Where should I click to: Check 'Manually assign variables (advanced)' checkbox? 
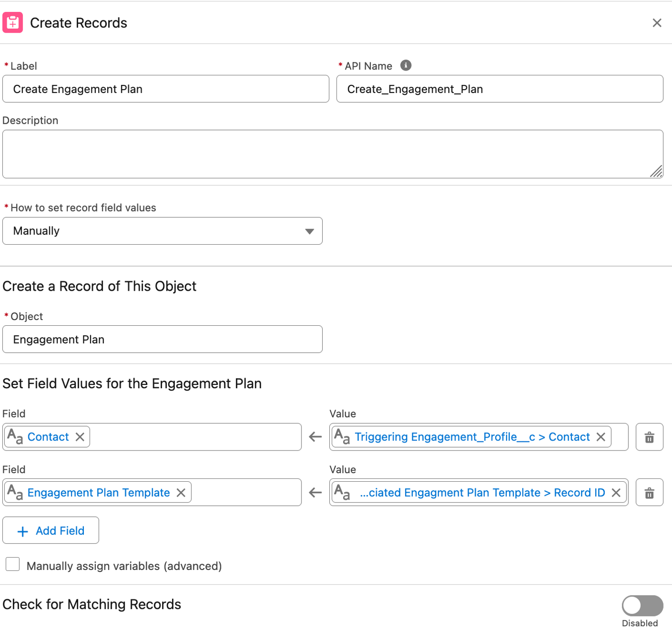click(x=13, y=564)
